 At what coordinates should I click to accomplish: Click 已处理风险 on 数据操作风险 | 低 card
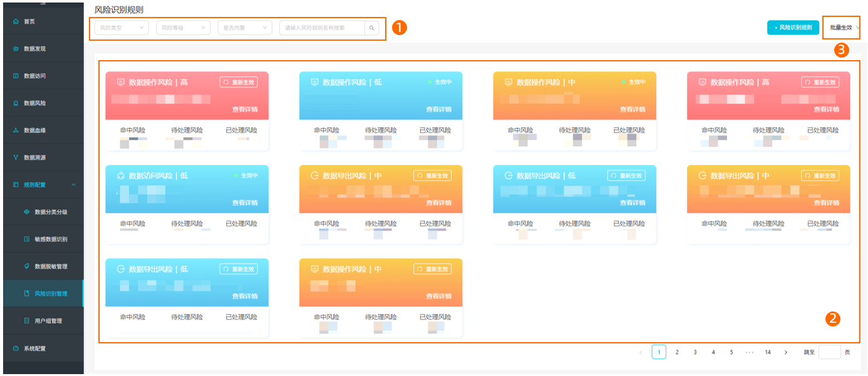click(435, 130)
